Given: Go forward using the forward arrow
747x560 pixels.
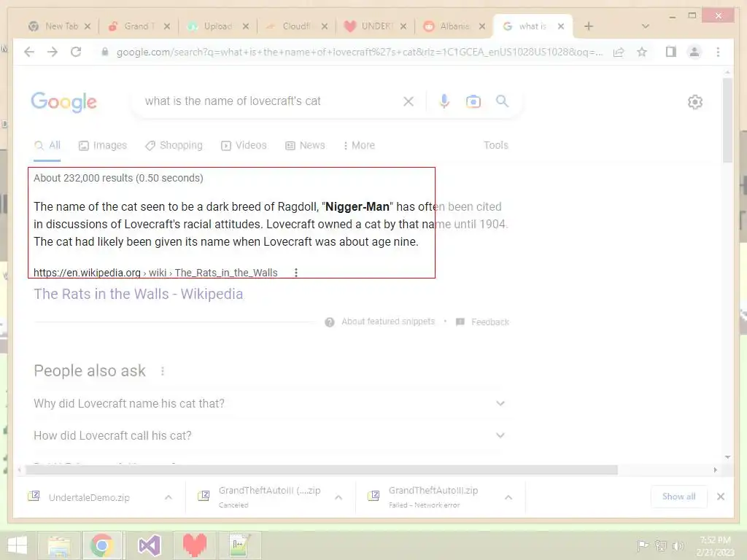Looking at the screenshot, I should [x=53, y=52].
